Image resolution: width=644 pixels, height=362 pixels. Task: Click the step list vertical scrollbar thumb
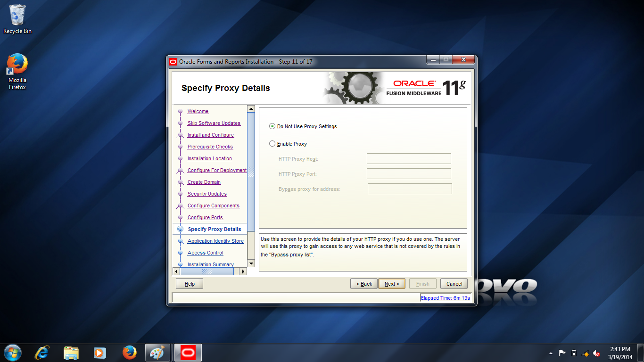pos(251,172)
